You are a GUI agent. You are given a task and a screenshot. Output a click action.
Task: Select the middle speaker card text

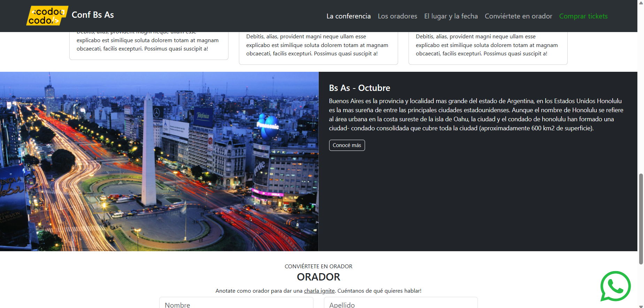(317, 45)
